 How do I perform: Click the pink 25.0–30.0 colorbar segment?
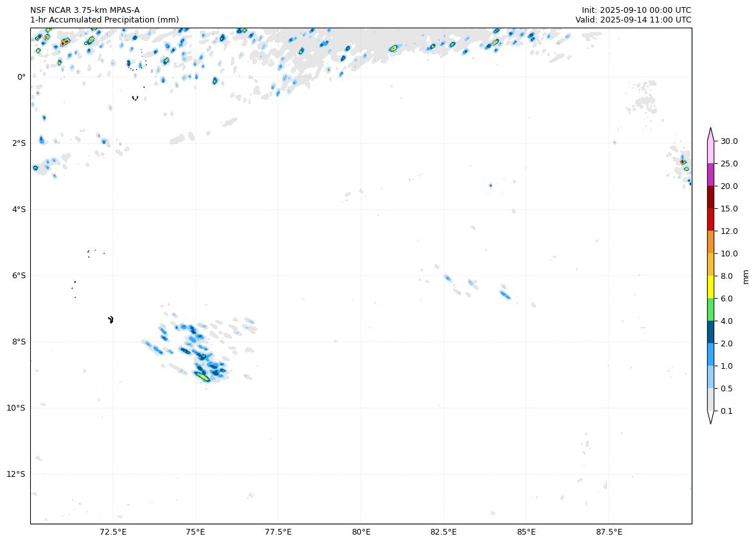coord(710,152)
